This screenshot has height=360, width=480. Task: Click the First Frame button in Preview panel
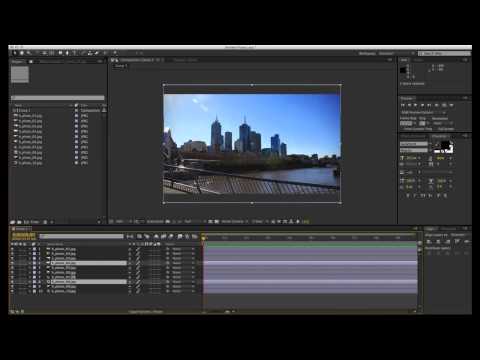(403, 105)
